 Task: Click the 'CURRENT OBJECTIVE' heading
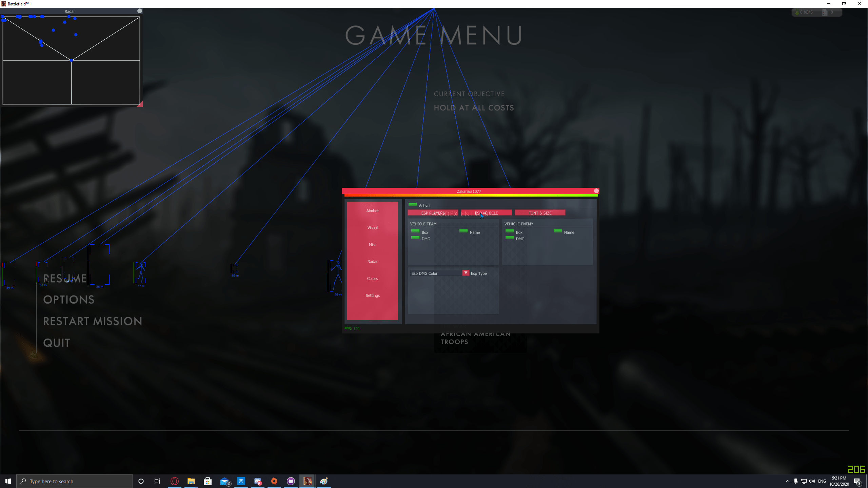[x=469, y=94]
